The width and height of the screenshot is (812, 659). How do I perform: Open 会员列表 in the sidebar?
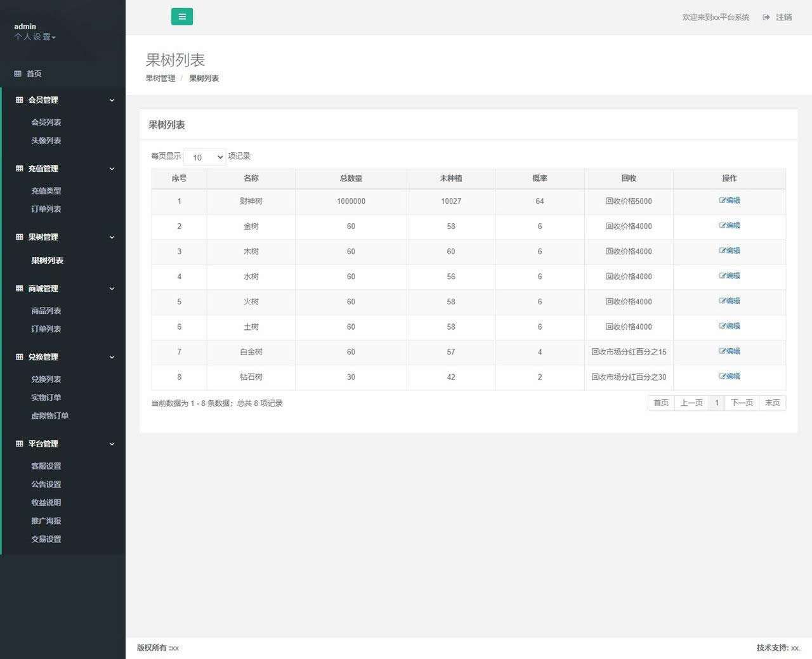(46, 122)
